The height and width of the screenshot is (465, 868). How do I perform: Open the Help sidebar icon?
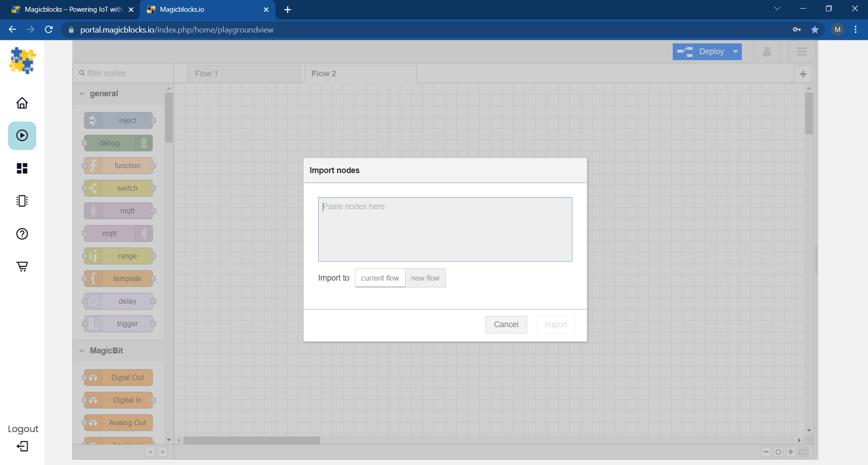pyautogui.click(x=21, y=234)
